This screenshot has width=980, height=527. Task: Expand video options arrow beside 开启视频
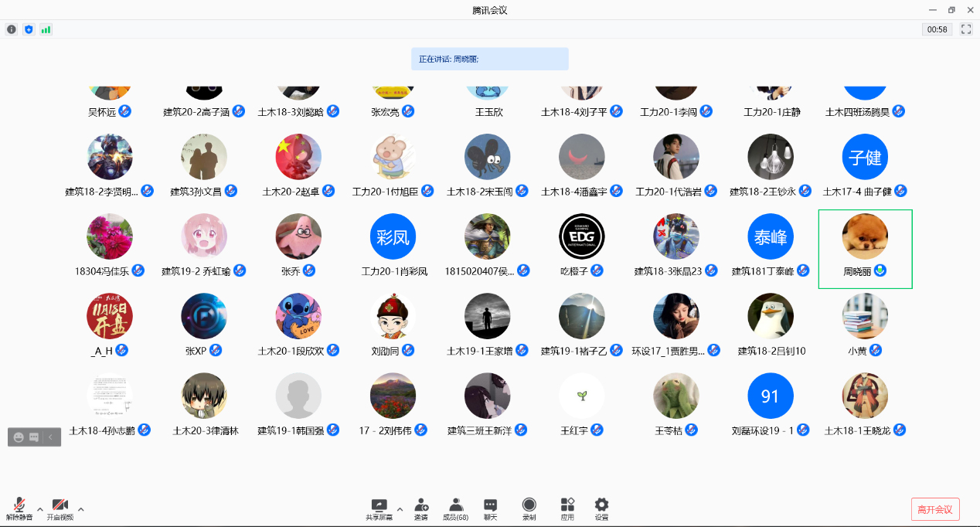pos(81,508)
